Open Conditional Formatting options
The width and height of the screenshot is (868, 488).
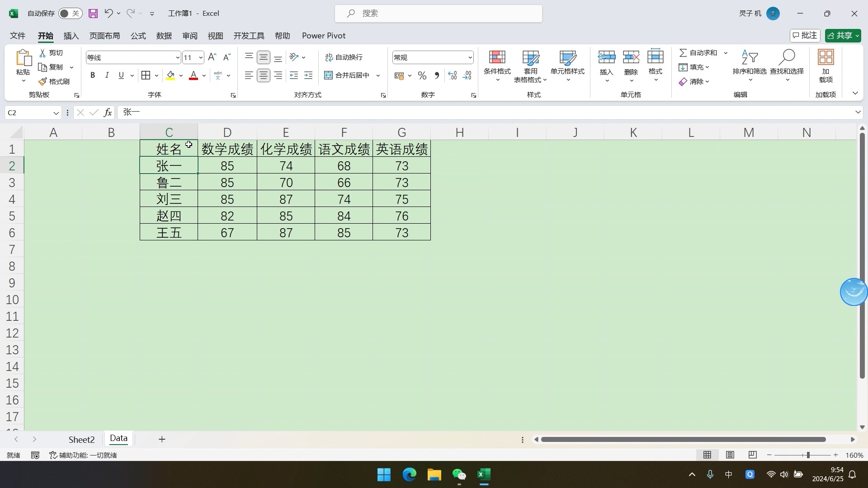pos(497,66)
